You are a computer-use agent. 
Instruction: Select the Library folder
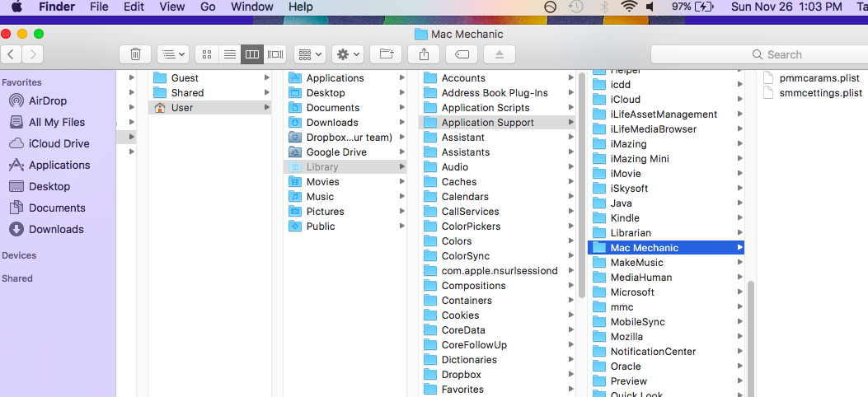(345, 167)
